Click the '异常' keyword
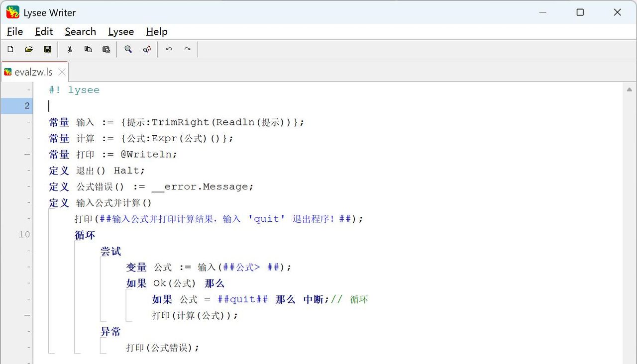The width and height of the screenshot is (637, 364). coord(110,332)
